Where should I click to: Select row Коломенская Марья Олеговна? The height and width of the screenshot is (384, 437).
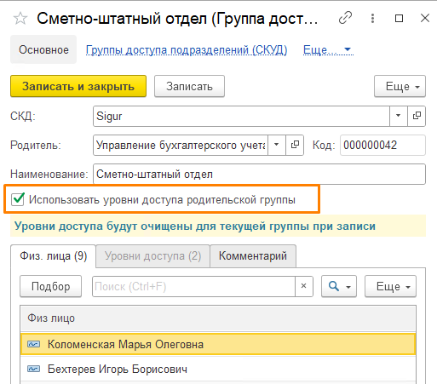tap(218, 344)
